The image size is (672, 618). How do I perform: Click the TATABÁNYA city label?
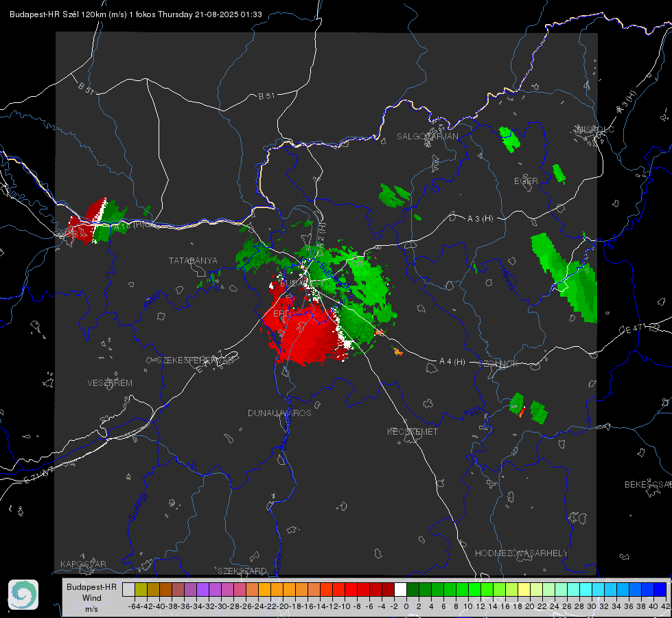coord(193,260)
